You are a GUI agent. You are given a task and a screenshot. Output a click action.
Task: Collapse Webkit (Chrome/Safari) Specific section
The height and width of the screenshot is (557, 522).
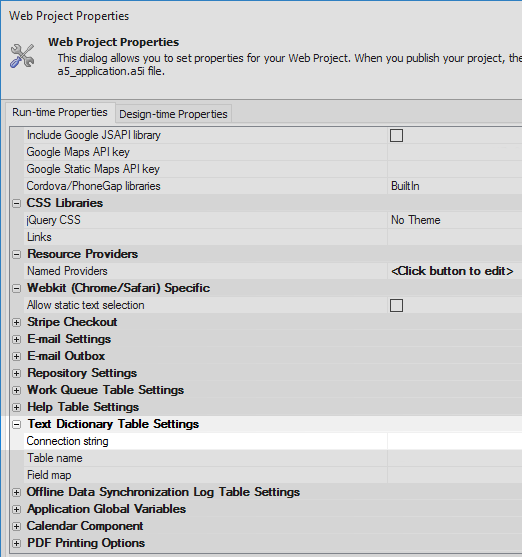tap(16, 288)
